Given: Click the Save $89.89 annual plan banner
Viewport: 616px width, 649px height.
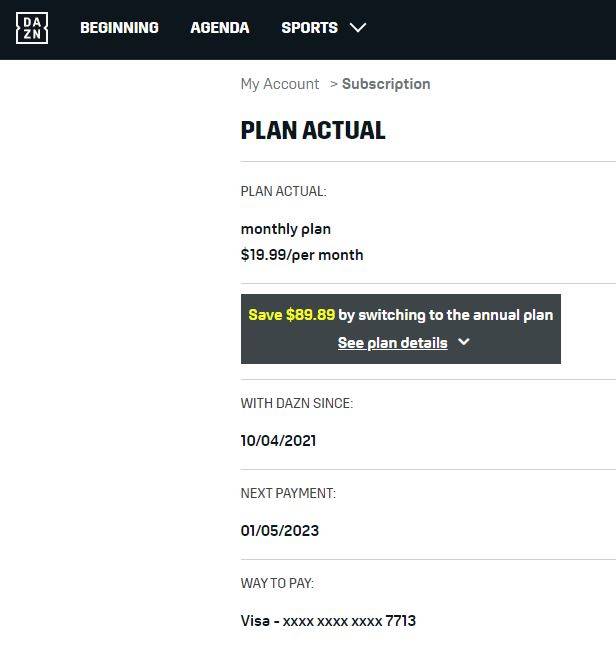Looking at the screenshot, I should coord(401,329).
